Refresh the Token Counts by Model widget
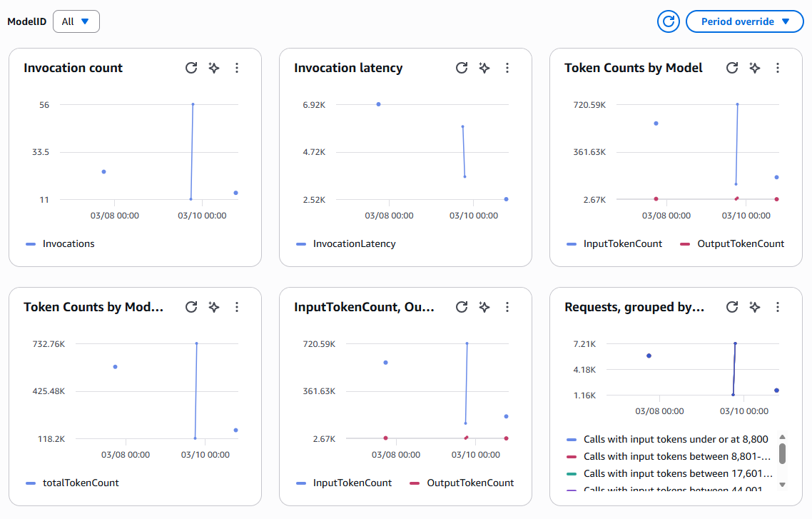812x519 pixels. point(732,68)
